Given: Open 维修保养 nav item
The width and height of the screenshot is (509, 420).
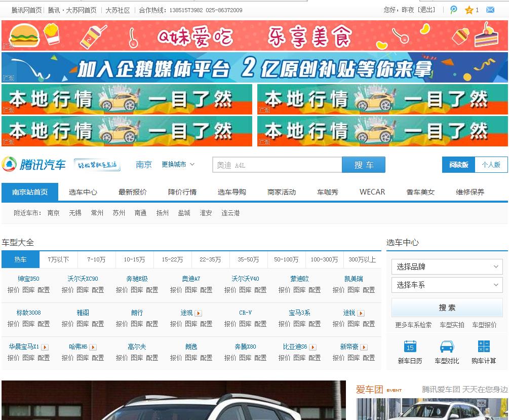Looking at the screenshot, I should click(470, 192).
